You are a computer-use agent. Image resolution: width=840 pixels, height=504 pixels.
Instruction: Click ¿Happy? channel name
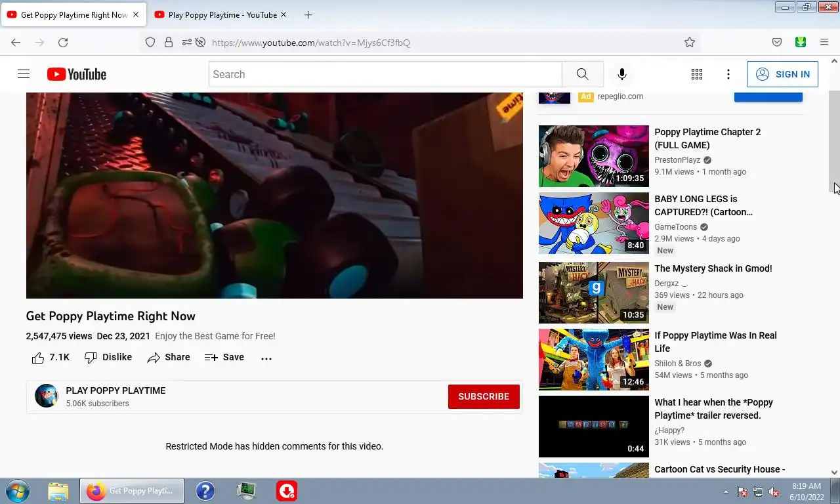669,430
